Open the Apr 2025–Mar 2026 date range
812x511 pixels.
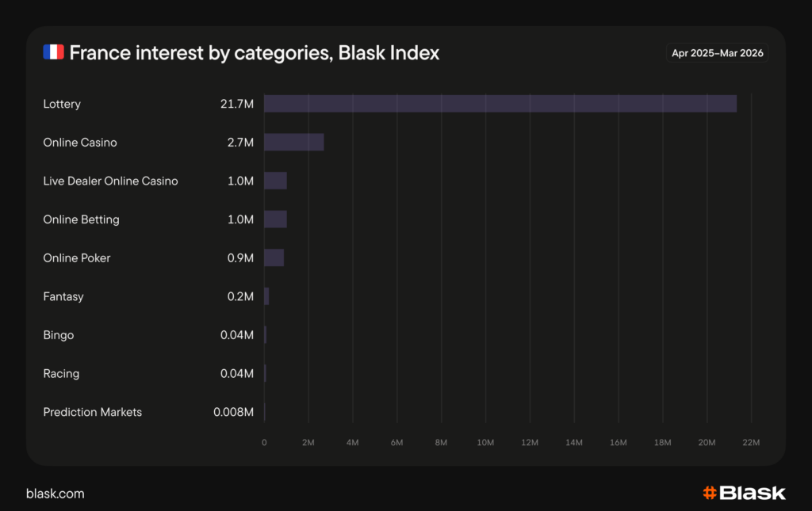(719, 53)
